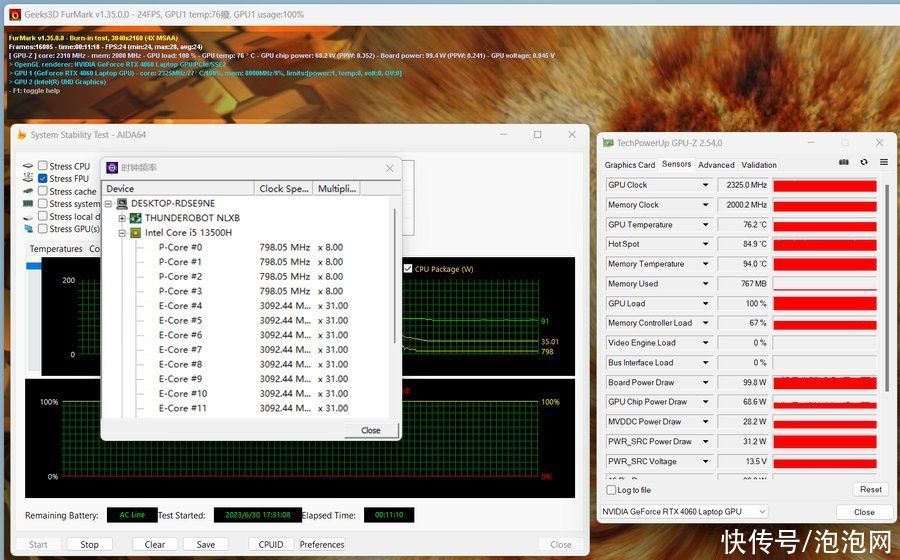Enable the Stress GPU(s) checkbox

click(x=42, y=229)
